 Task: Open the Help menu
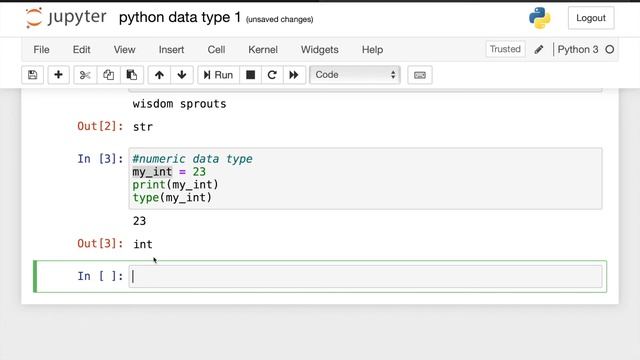372,49
